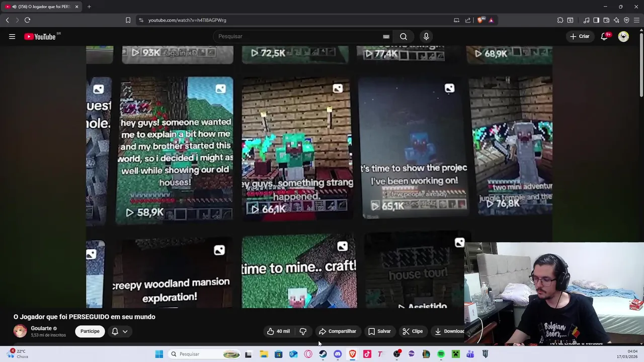Open Leo AI sparkle icon
The height and width of the screenshot is (362, 644).
[616, 20]
